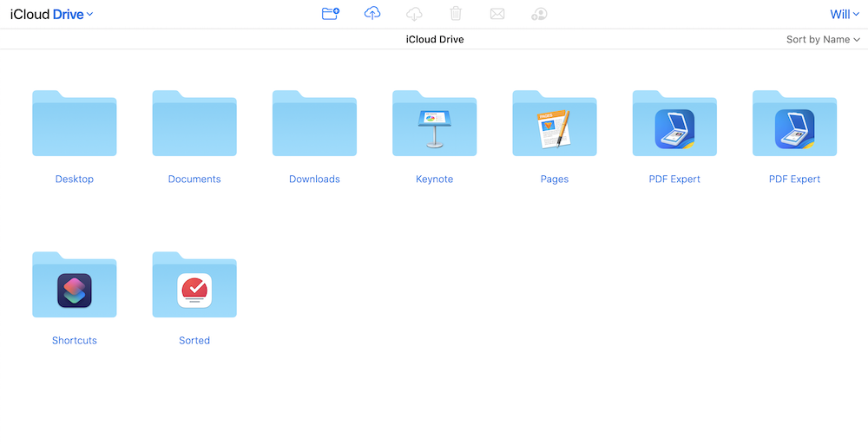Click the Documents folder name

point(194,180)
